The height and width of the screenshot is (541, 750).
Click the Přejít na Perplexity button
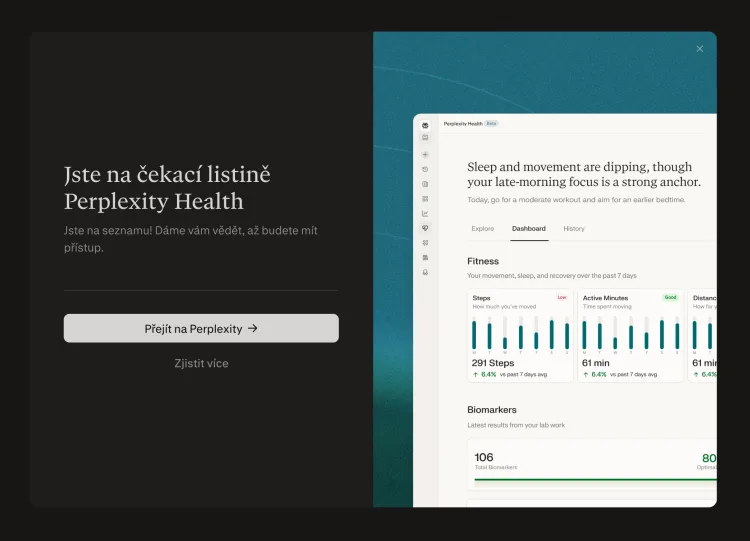pyautogui.click(x=201, y=328)
